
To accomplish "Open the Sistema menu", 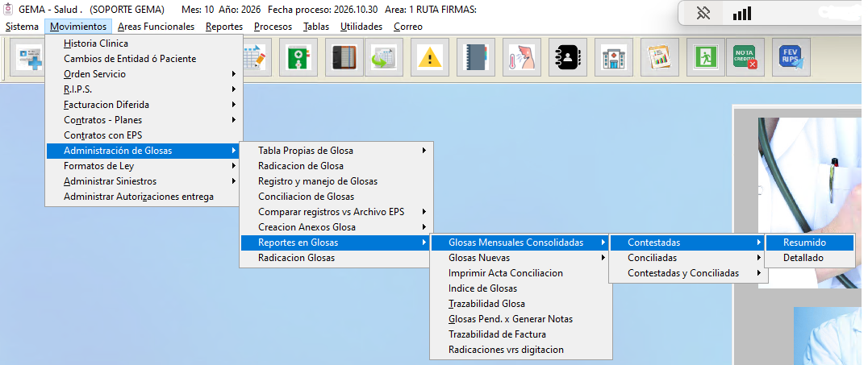I will coord(22,27).
